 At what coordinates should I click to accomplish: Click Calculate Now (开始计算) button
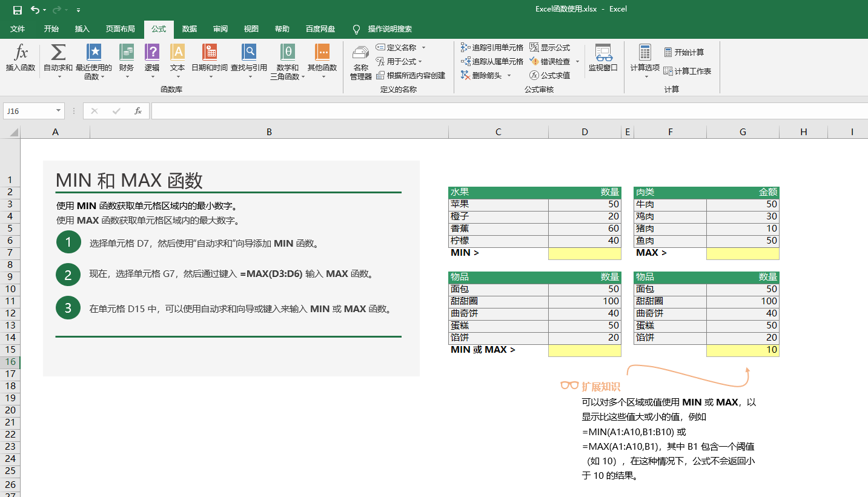684,52
